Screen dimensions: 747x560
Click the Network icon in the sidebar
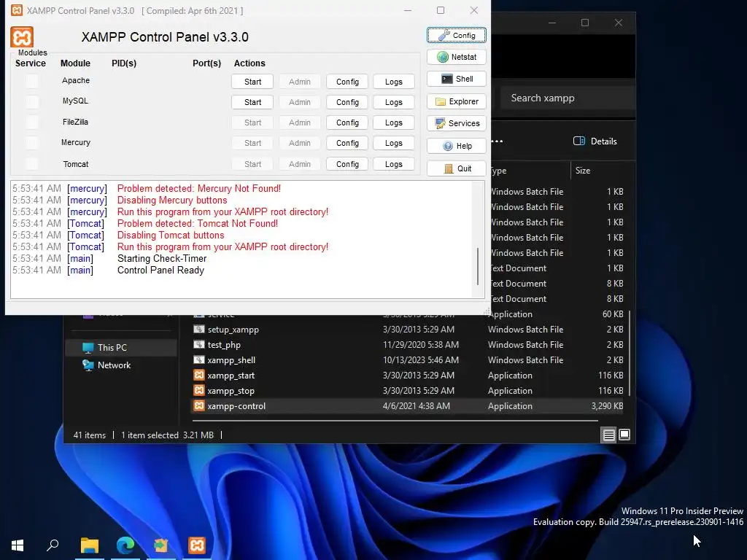88,365
